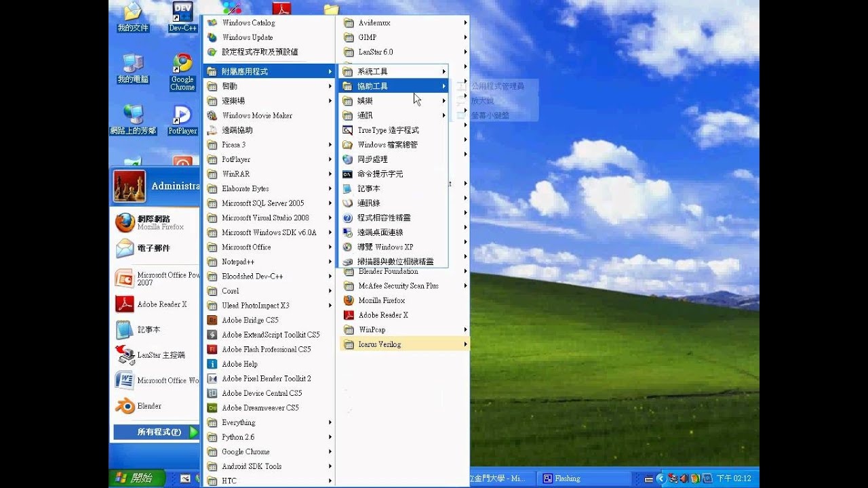This screenshot has height=488, width=868.
Task: Open LanStar 6.0 program folder
Action: (404, 52)
